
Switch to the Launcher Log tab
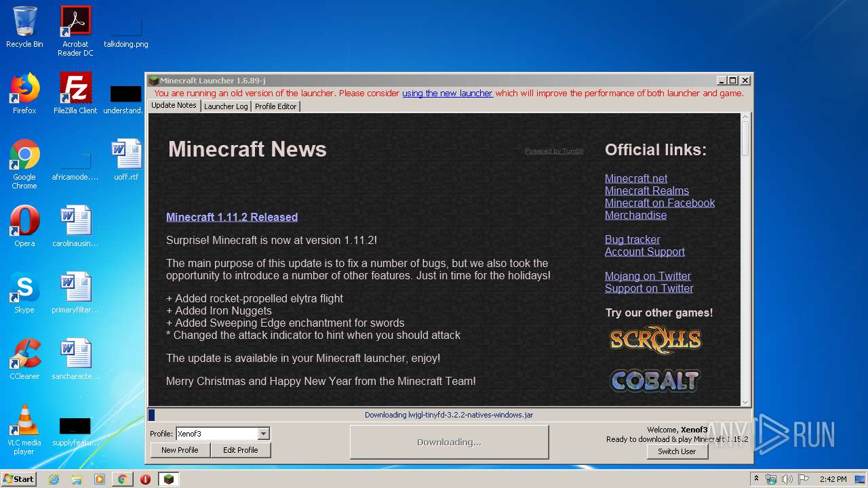click(x=226, y=106)
